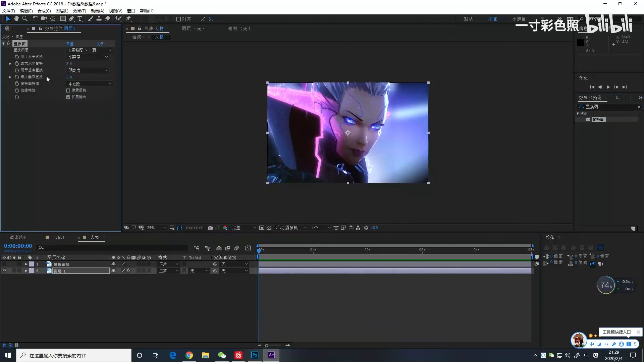The image size is (644, 362).
Task: Open the 中心图 behavior dropdown
Action: (90, 84)
